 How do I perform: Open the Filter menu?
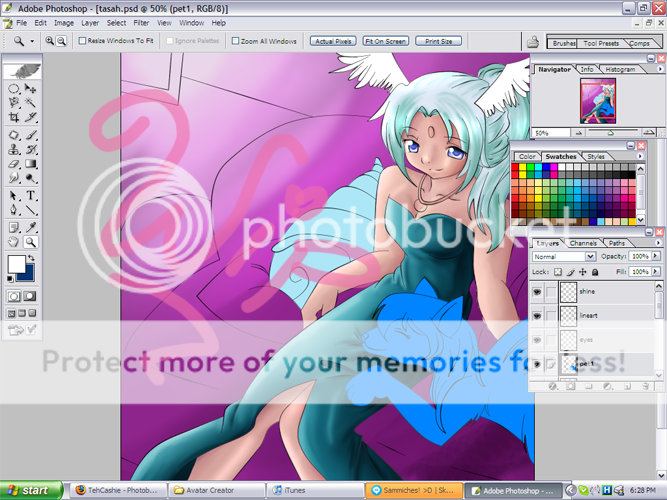click(142, 22)
